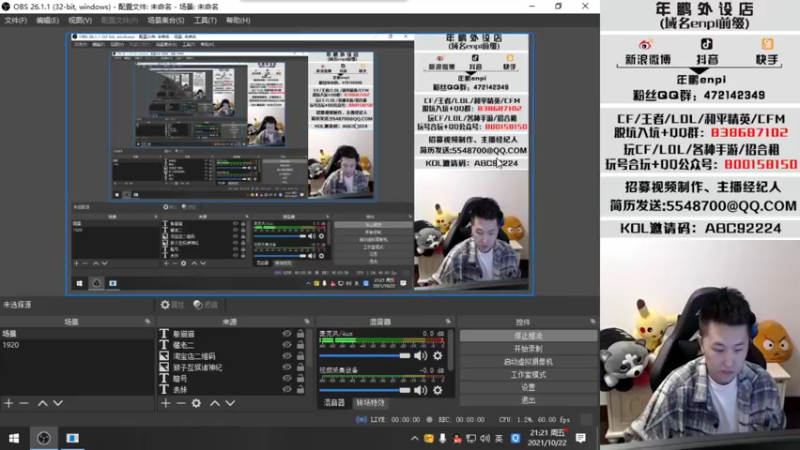Click the taskbar clock showing 21:21
The image size is (800, 450).
pyautogui.click(x=547, y=438)
